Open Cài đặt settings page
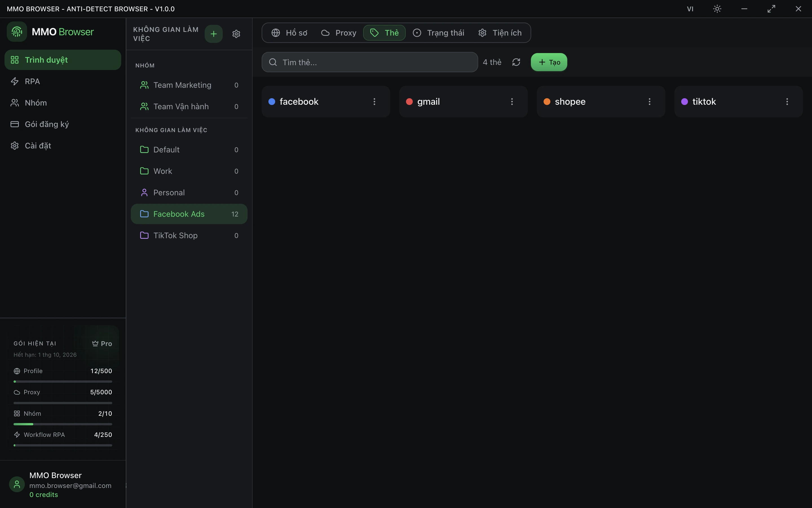Viewport: 812px width, 508px height. pyautogui.click(x=63, y=146)
